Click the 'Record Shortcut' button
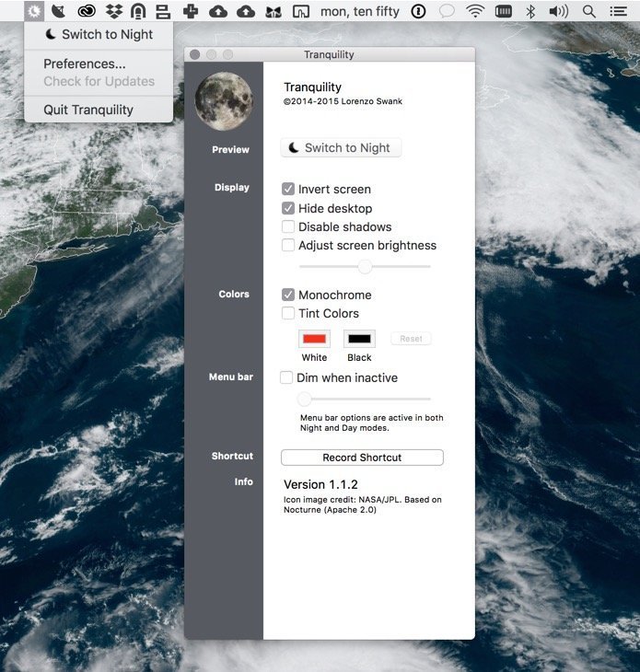Screen dimensions: 640x672 click(x=362, y=458)
